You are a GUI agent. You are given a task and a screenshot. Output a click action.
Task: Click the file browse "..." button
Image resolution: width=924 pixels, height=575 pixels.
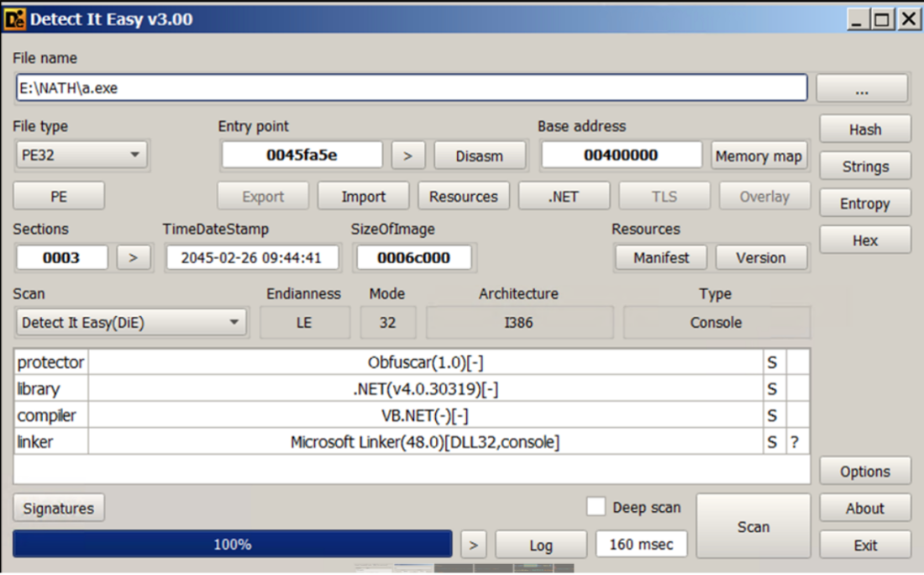point(862,88)
